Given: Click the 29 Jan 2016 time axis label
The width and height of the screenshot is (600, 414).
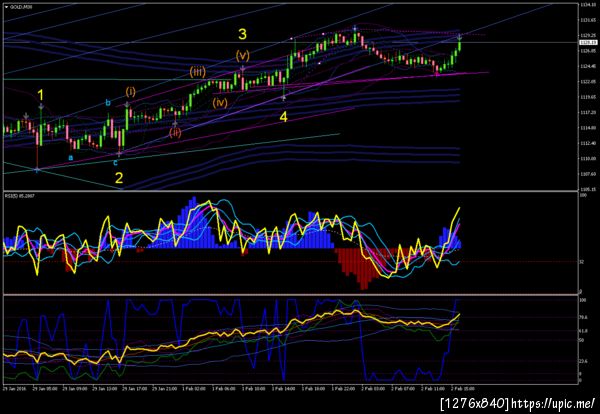Looking at the screenshot, I should 13,388.
